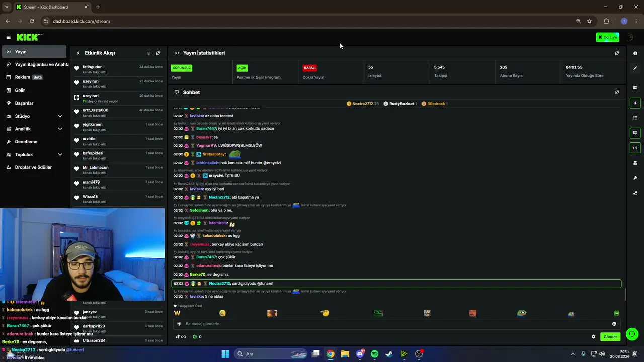This screenshot has height=362, width=644.
Task: Click the green support bubble icon
Action: click(x=632, y=334)
